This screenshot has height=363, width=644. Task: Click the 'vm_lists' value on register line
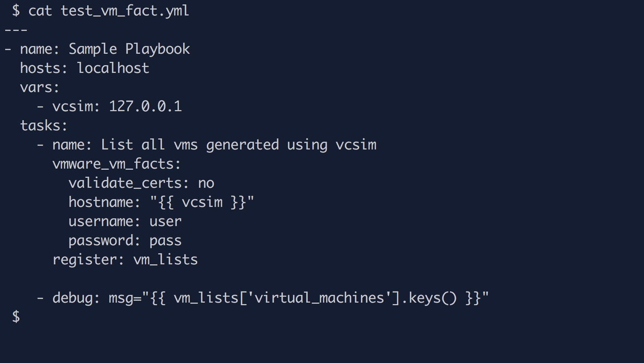pyautogui.click(x=165, y=260)
